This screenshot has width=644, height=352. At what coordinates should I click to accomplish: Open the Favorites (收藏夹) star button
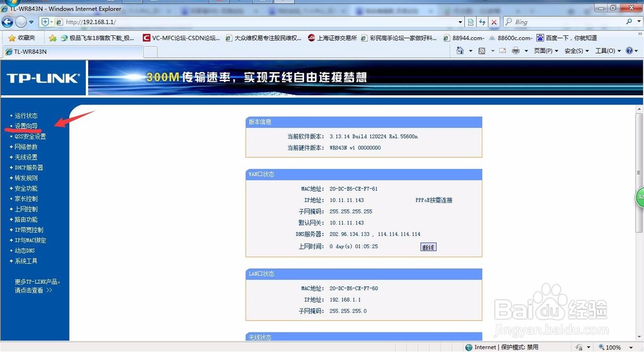pyautogui.click(x=22, y=38)
